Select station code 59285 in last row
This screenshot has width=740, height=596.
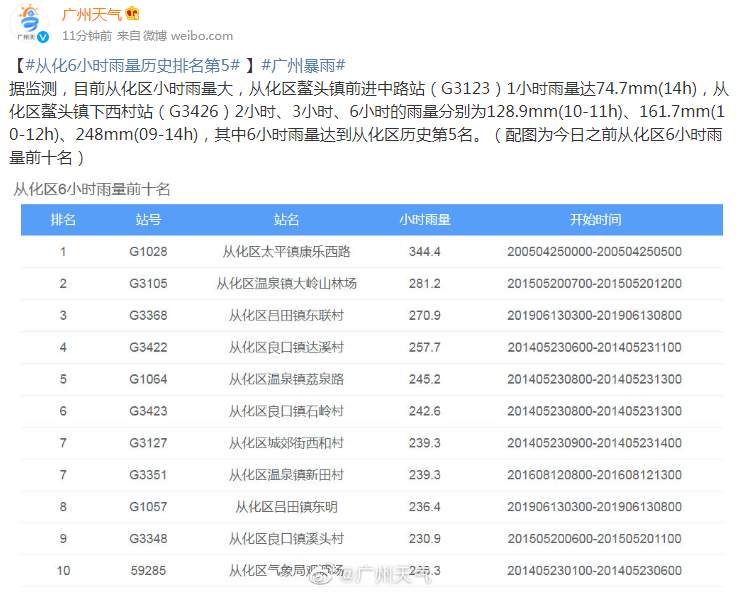click(148, 571)
